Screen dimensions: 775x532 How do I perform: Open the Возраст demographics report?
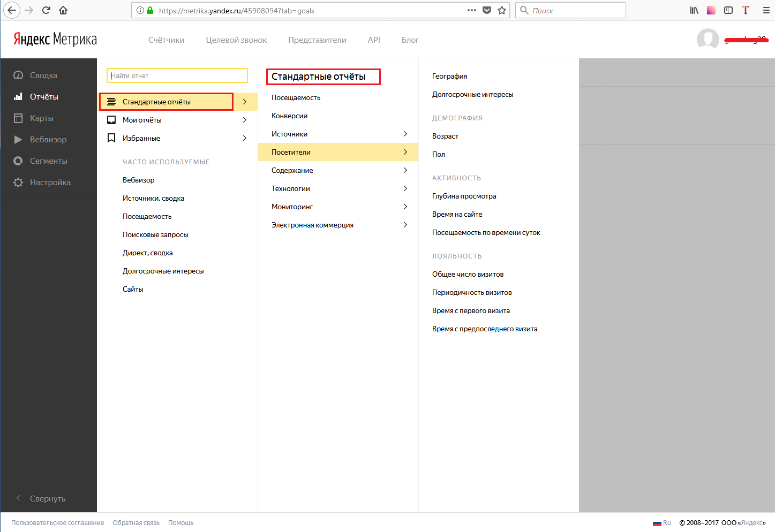click(446, 136)
